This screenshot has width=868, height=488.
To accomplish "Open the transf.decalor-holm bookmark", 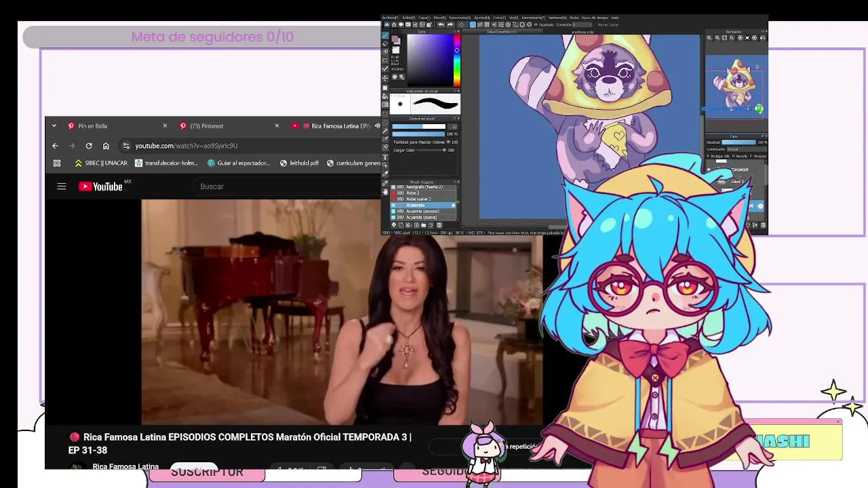I will (x=166, y=163).
